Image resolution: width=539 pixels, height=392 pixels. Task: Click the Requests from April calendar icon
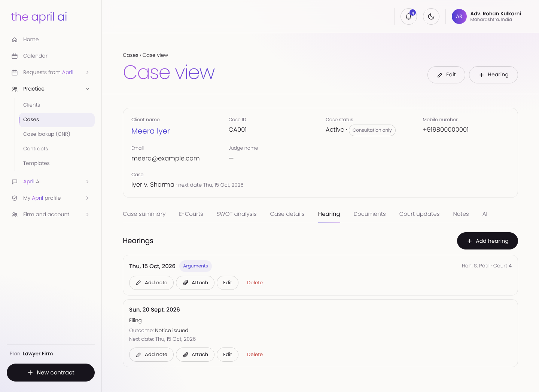click(15, 73)
